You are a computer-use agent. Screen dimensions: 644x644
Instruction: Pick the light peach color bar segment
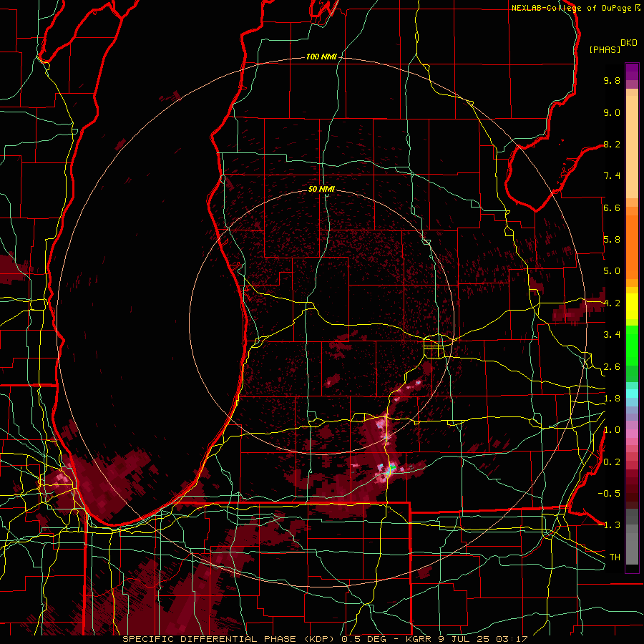click(x=632, y=147)
